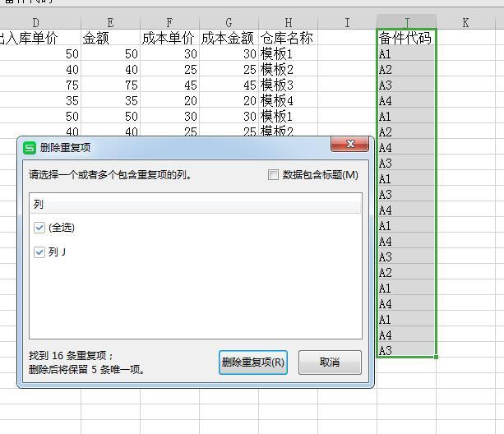Select cell with 35 in column D

click(x=40, y=100)
